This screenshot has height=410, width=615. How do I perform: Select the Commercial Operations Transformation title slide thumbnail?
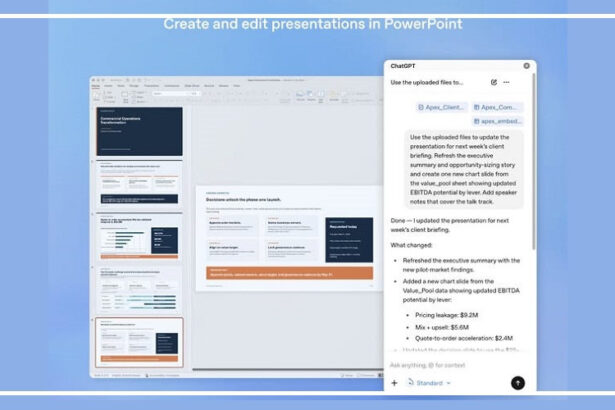tap(139, 131)
